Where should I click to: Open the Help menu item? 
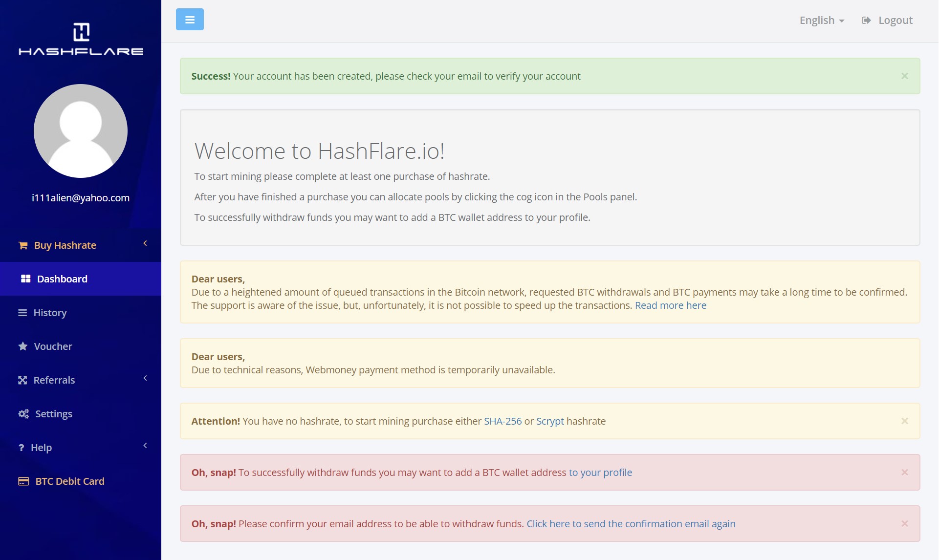[81, 447]
